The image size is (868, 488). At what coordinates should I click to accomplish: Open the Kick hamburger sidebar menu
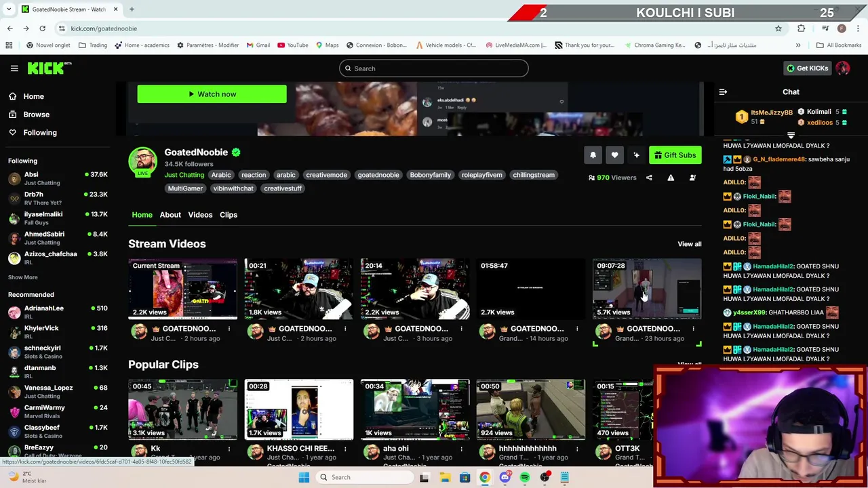point(14,68)
